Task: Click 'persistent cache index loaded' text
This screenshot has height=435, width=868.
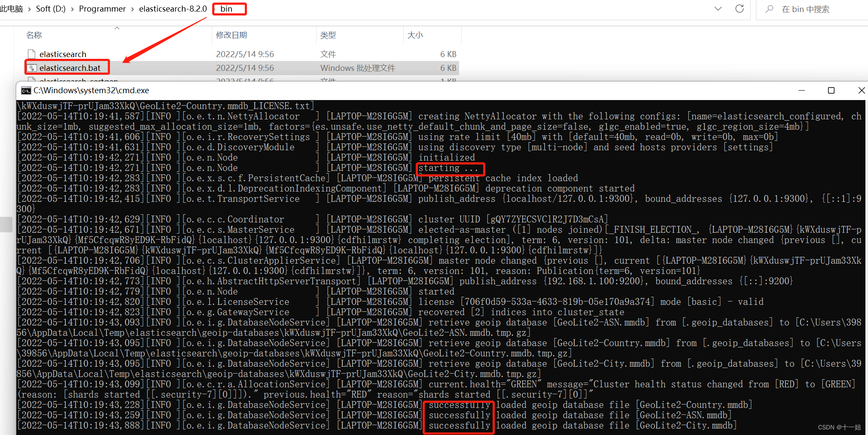Action: (503, 178)
